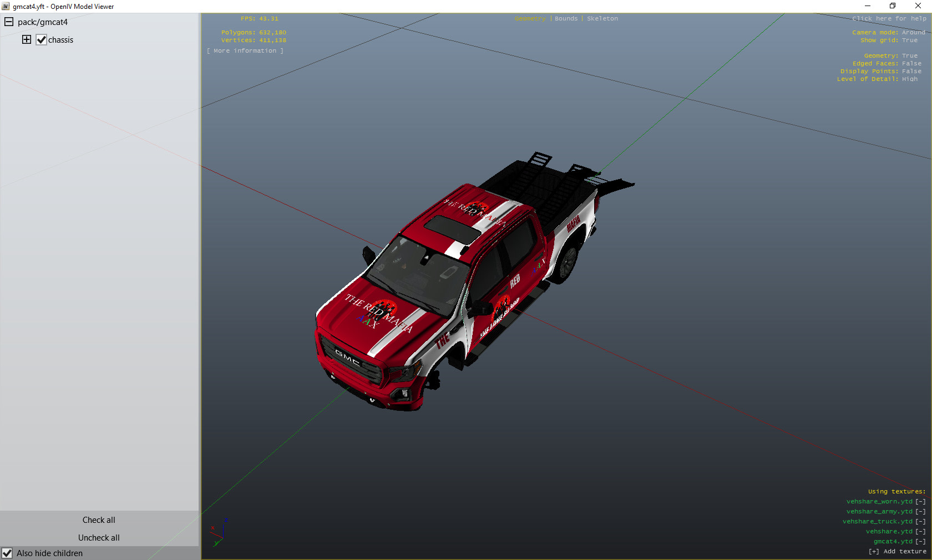Click the Using textures: label

896,492
